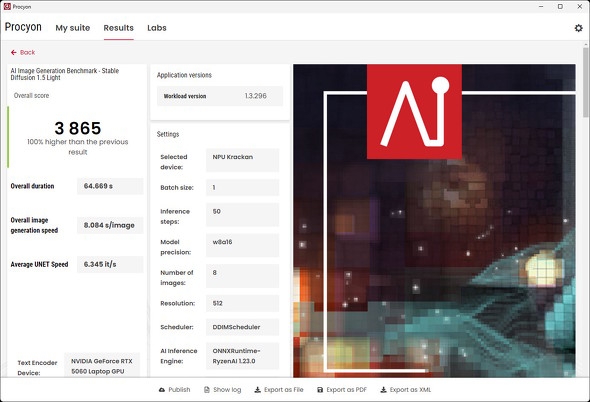Viewport: 590px width, 402px height.
Task: Click the workload version 1.3.296 value
Action: pyautogui.click(x=255, y=96)
